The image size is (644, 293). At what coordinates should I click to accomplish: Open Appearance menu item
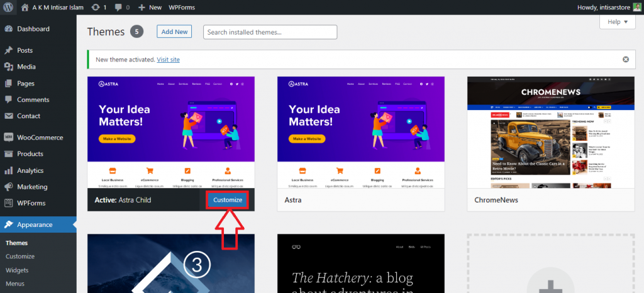pyautogui.click(x=38, y=224)
